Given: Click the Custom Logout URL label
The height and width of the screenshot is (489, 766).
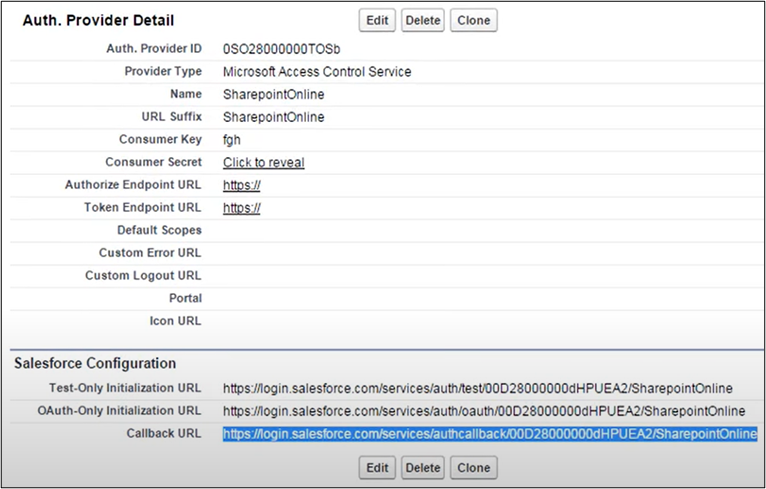Looking at the screenshot, I should (143, 276).
